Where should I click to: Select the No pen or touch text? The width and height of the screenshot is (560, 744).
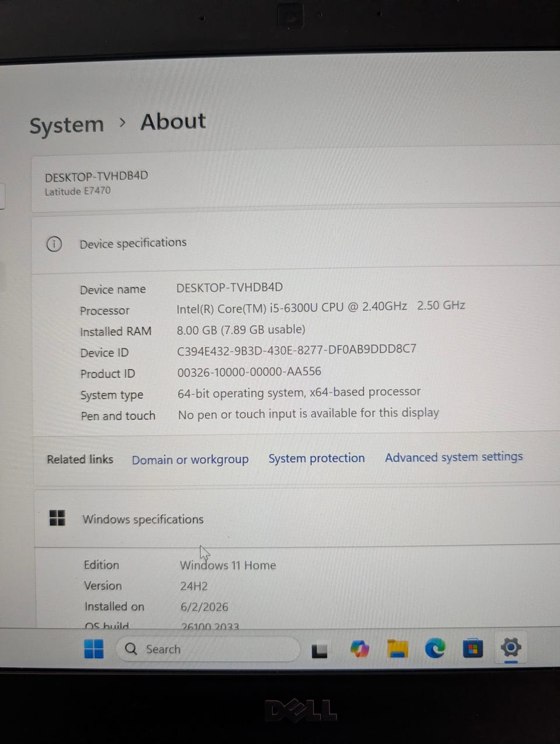(x=309, y=413)
